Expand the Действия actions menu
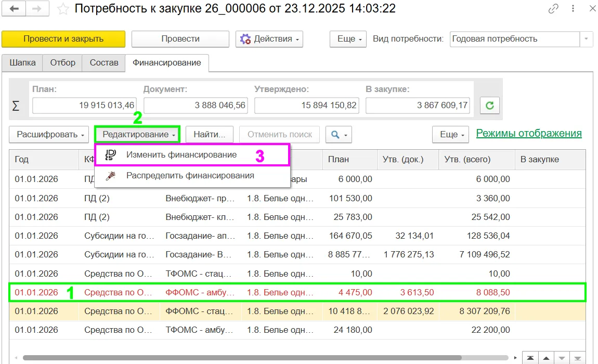Image resolution: width=598 pixels, height=364 pixels. [269, 39]
